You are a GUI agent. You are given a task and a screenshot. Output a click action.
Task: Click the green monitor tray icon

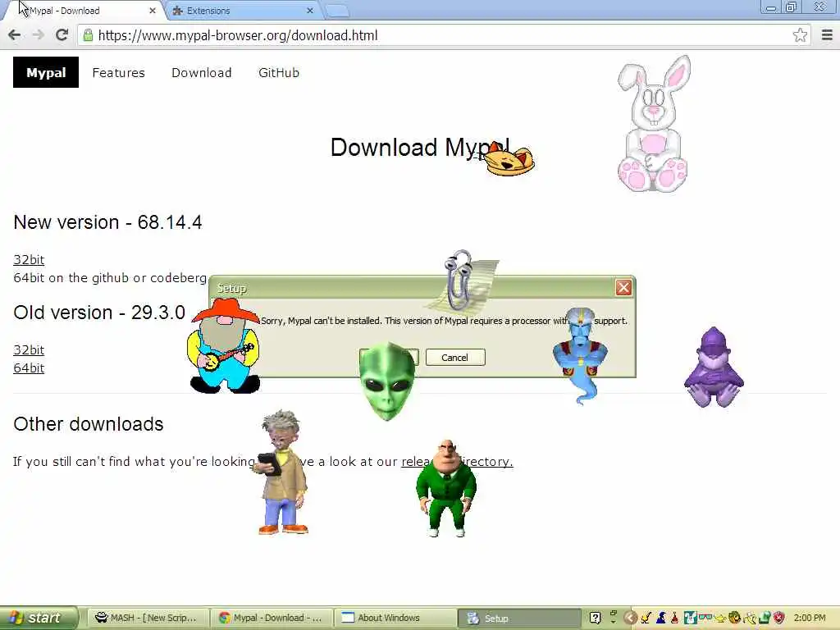point(765,618)
